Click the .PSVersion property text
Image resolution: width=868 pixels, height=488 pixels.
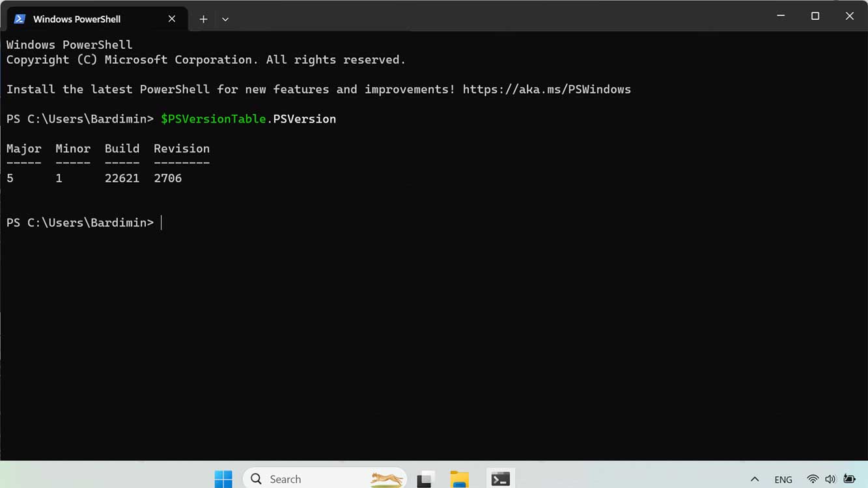(301, 119)
